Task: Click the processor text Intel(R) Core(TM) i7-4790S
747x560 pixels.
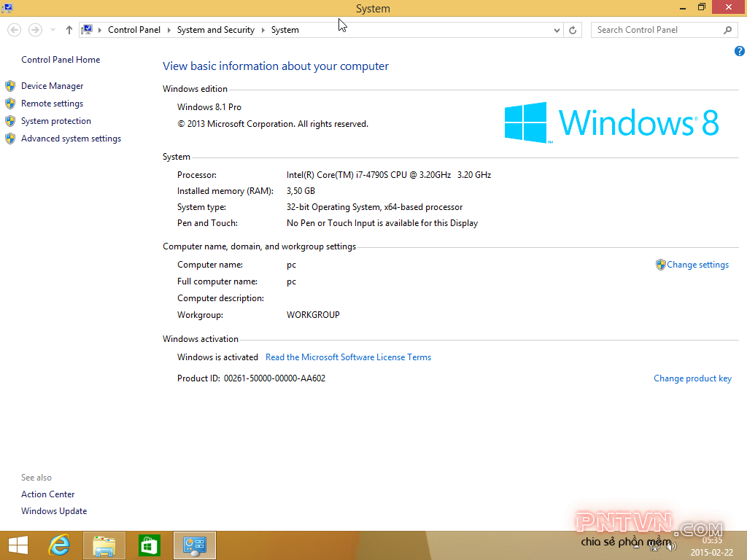Action: [389, 175]
